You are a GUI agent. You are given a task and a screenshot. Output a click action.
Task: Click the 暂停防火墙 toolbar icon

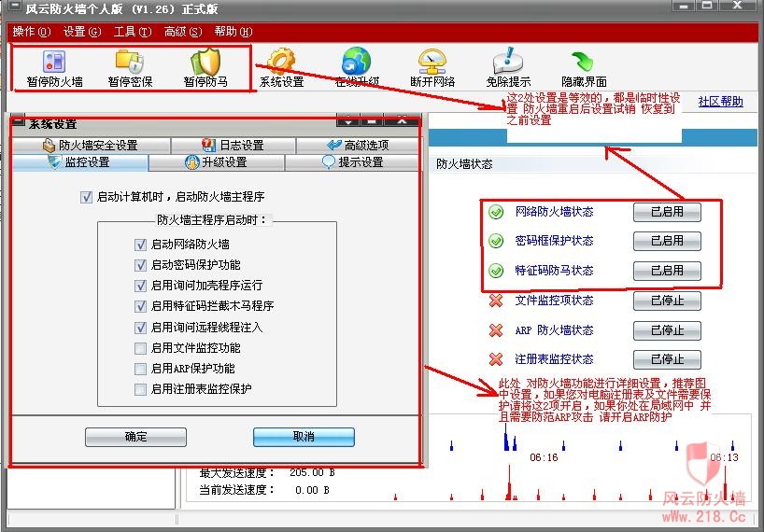(54, 62)
